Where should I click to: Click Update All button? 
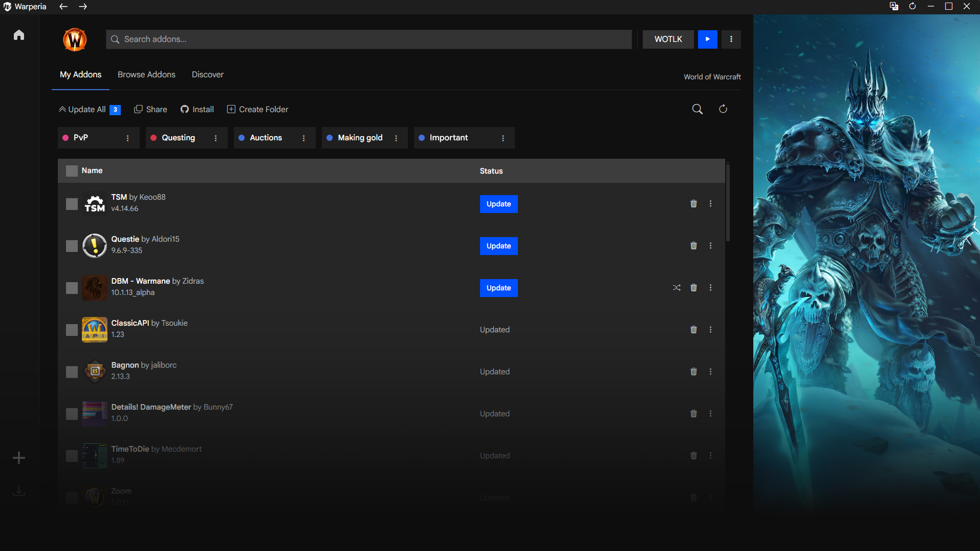tap(90, 110)
